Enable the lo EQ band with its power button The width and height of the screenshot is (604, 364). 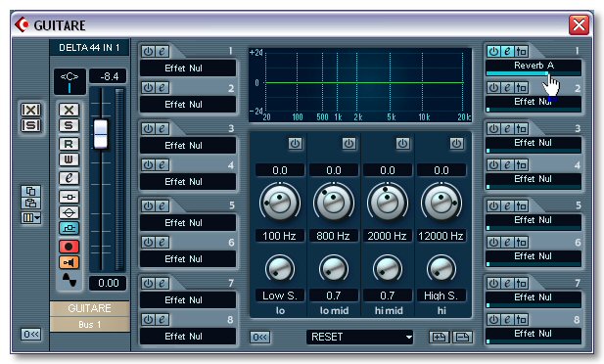[x=295, y=144]
